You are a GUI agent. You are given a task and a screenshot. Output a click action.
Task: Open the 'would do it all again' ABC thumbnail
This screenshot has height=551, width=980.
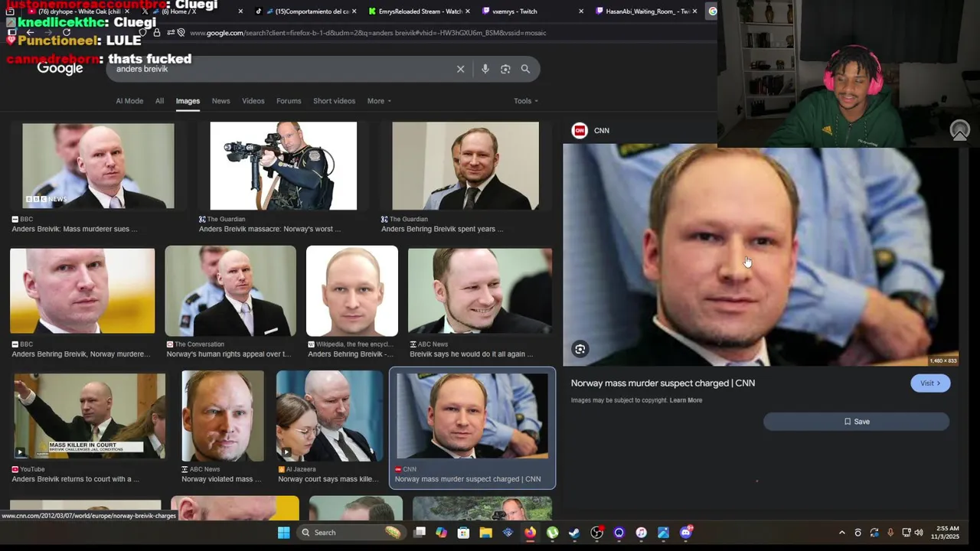[480, 291]
